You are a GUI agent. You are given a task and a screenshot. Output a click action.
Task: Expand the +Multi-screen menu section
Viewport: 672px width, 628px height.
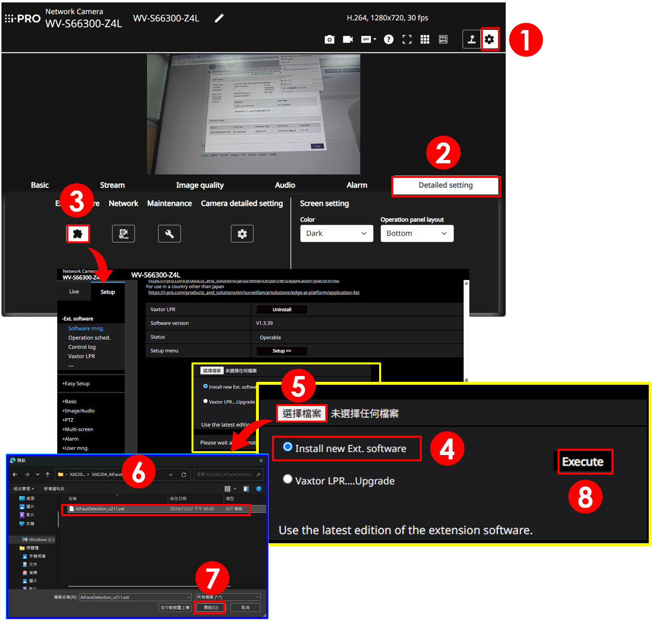tap(78, 429)
